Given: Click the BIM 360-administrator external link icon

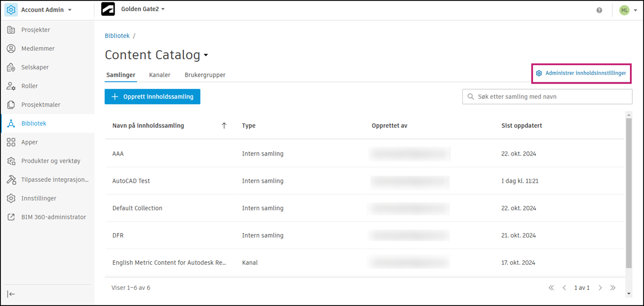Looking at the screenshot, I should pos(11,217).
